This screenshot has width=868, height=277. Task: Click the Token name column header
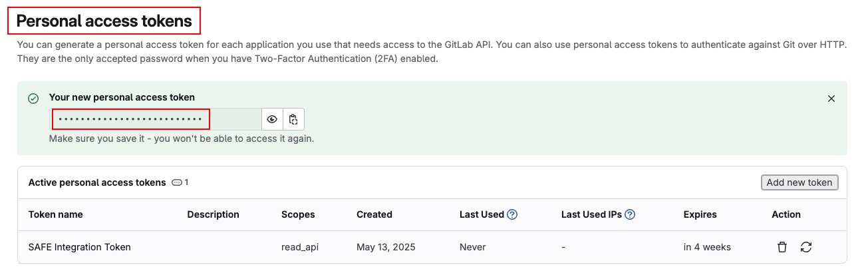click(x=56, y=214)
